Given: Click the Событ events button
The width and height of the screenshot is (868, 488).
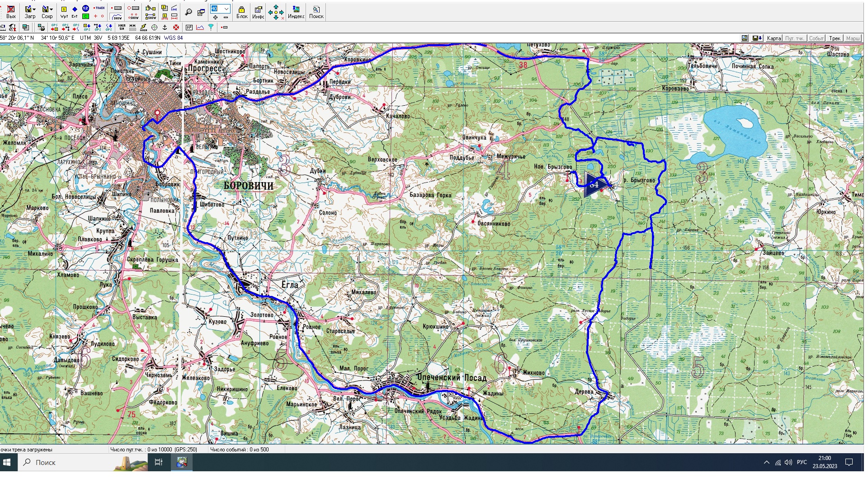Looking at the screenshot, I should point(816,38).
